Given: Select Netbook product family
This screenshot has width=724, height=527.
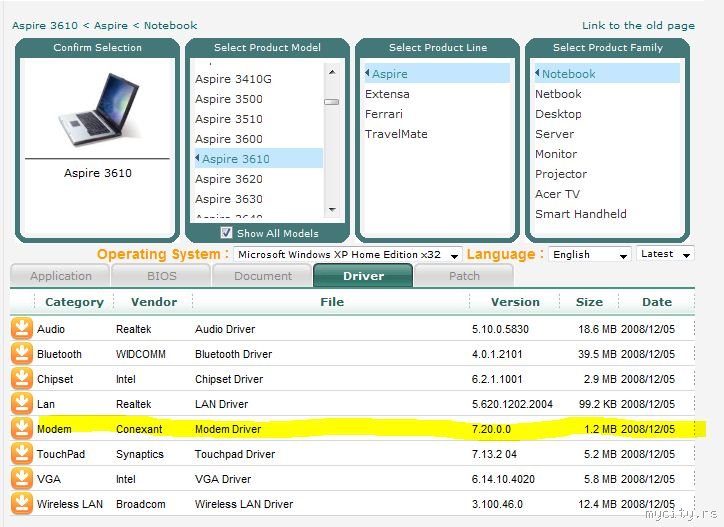Looking at the screenshot, I should (558, 94).
